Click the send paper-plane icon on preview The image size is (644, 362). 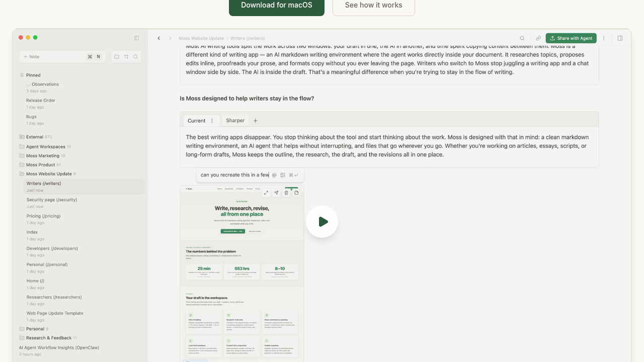(276, 193)
